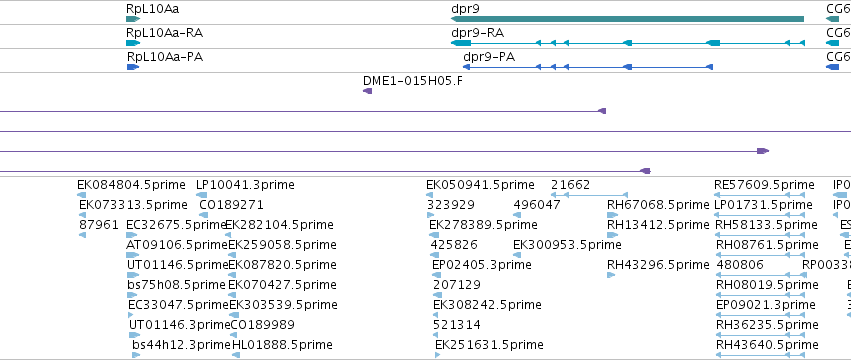The width and height of the screenshot is (851, 360).
Task: Select the EP02405.3prime label
Action: tap(481, 265)
